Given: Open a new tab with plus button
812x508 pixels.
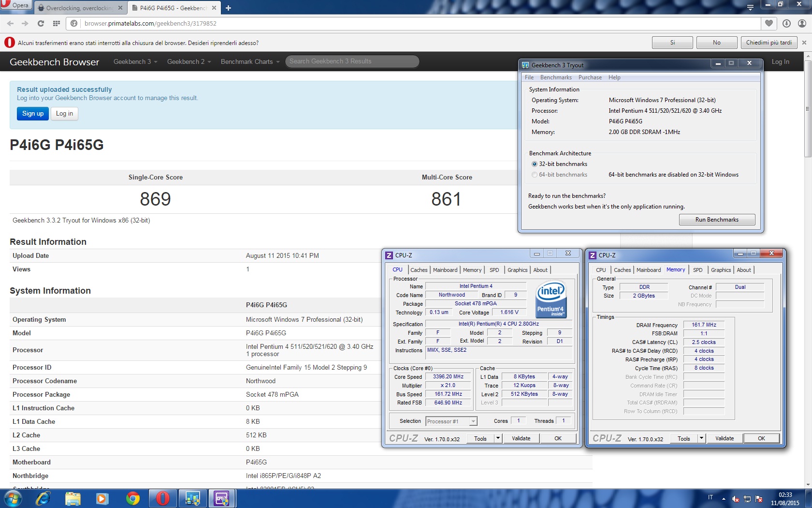Looking at the screenshot, I should coord(229,8).
